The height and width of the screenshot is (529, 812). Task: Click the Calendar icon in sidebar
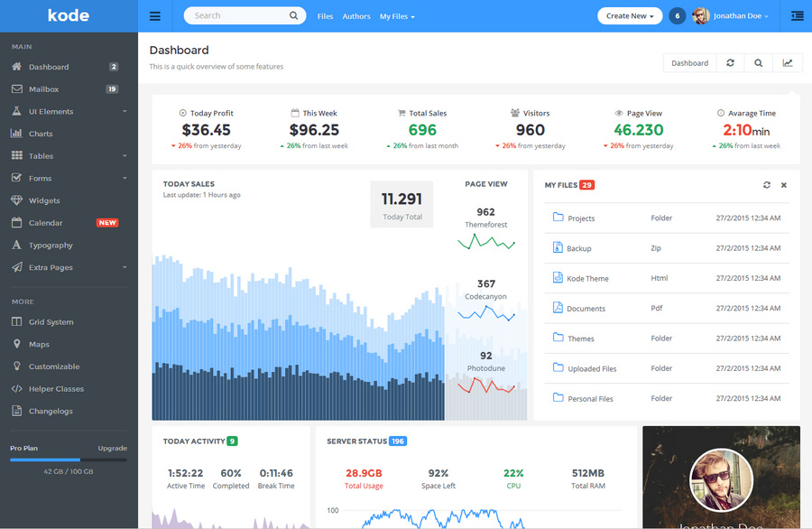(x=16, y=222)
